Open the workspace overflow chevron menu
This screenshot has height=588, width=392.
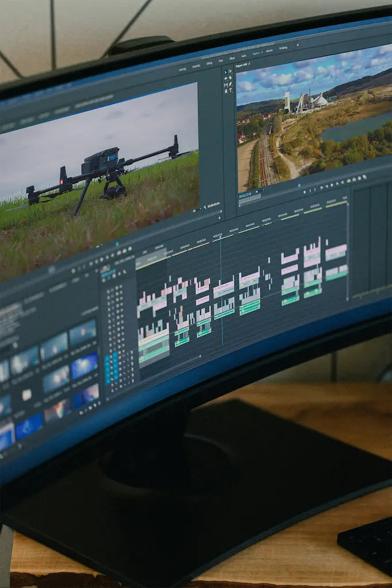pos(298,45)
